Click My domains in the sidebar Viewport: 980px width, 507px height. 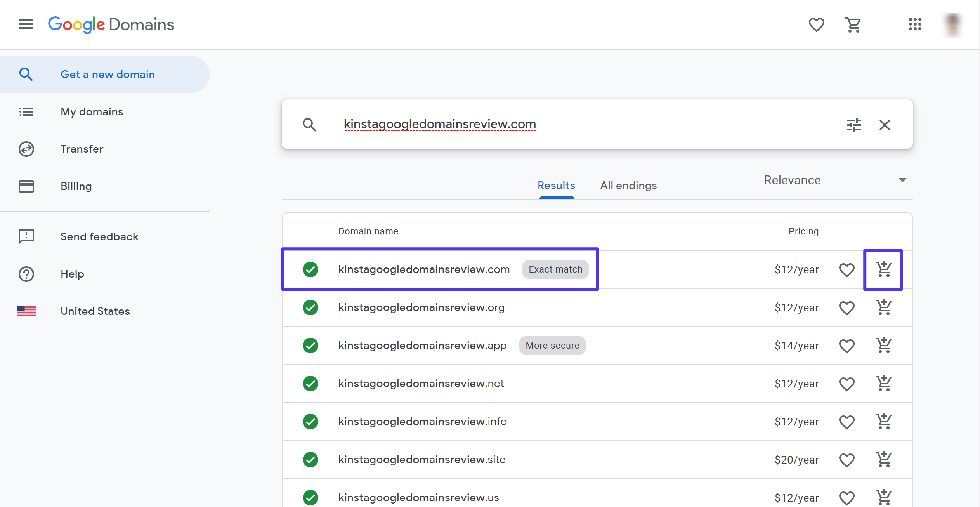(x=92, y=111)
